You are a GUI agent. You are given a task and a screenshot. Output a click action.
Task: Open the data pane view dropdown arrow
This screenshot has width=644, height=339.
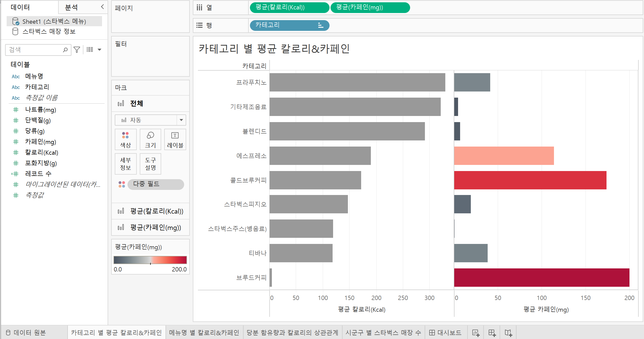point(99,50)
